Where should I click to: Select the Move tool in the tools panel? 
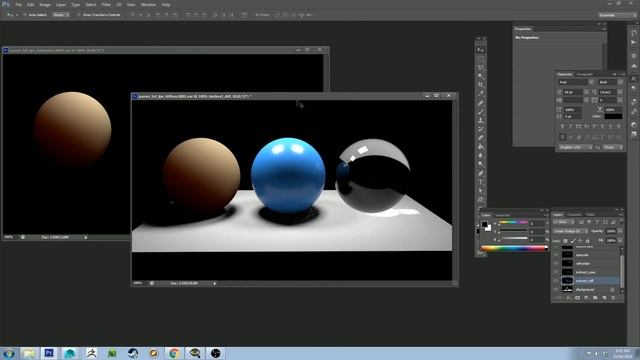coord(481,49)
